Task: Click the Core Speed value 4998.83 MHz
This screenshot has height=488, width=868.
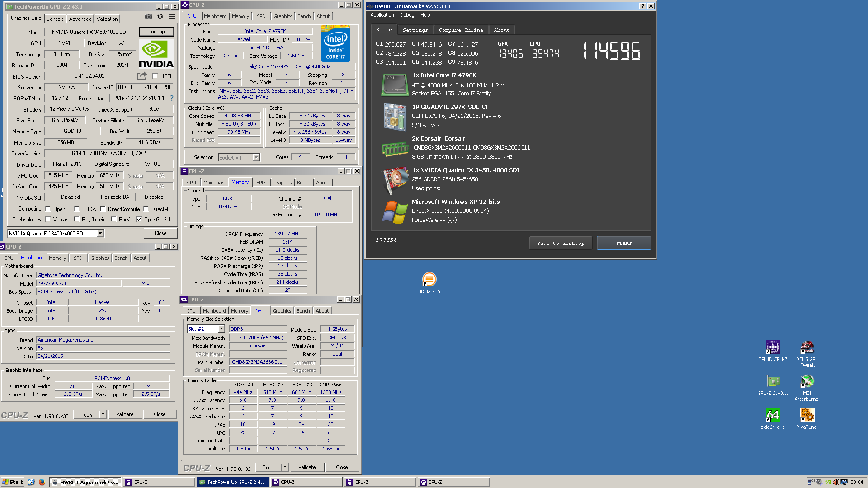Action: click(239, 116)
